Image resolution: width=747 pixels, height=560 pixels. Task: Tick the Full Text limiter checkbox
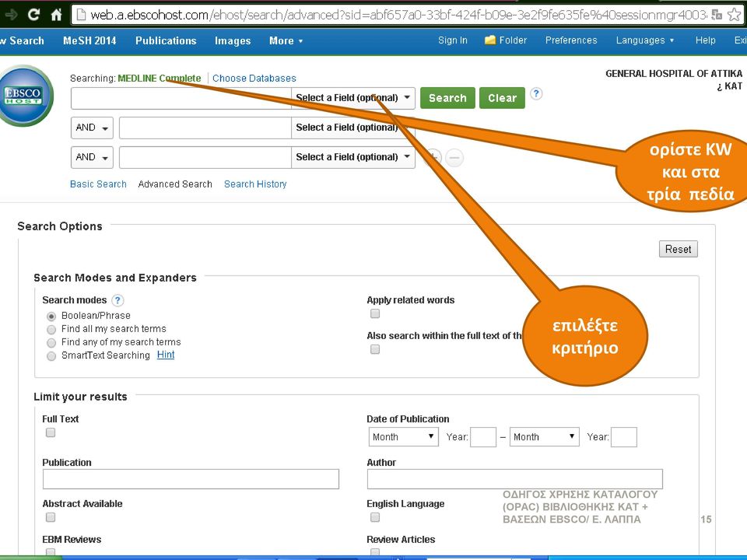pos(51,432)
